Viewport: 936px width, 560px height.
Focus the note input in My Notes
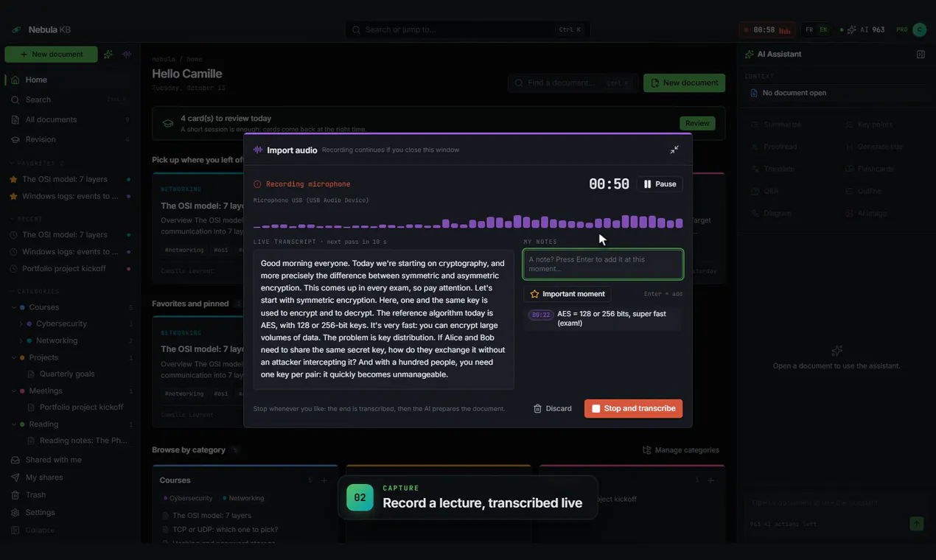tap(603, 264)
